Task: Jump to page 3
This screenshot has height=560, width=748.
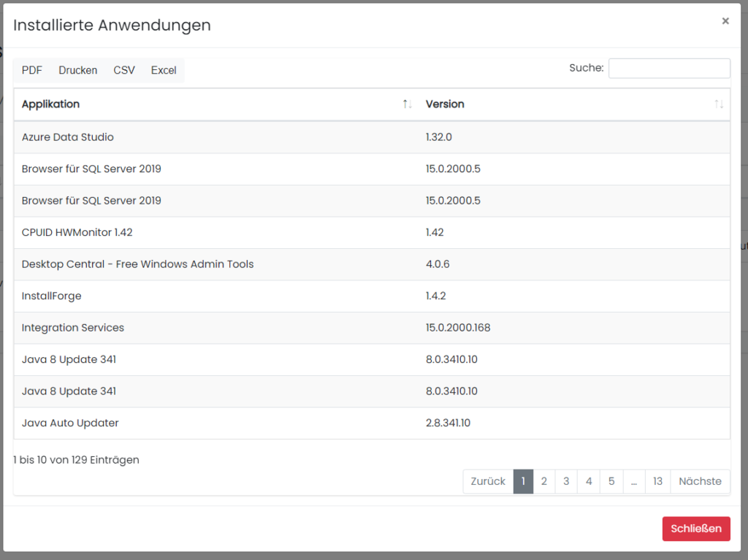Action: (566, 482)
